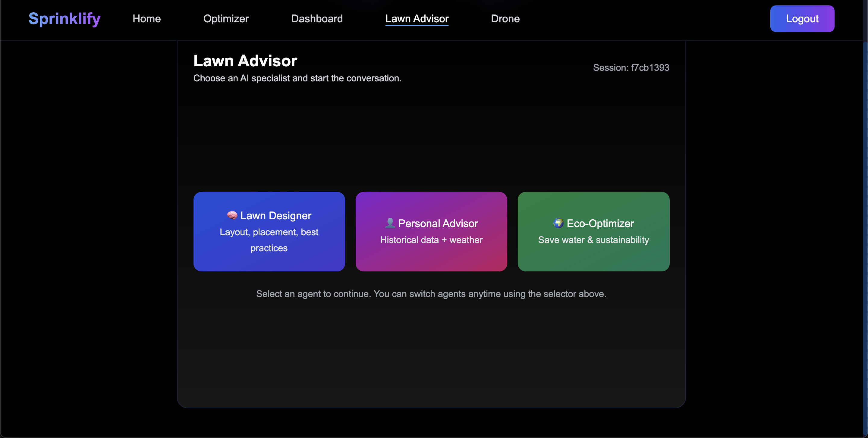Open the Optimizer nav link

pos(226,18)
